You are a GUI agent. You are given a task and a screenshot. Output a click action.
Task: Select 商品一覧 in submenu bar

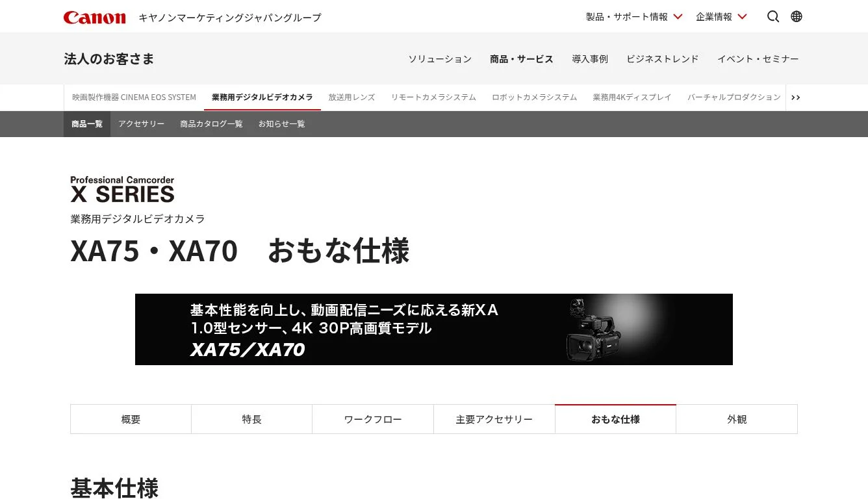pyautogui.click(x=87, y=124)
